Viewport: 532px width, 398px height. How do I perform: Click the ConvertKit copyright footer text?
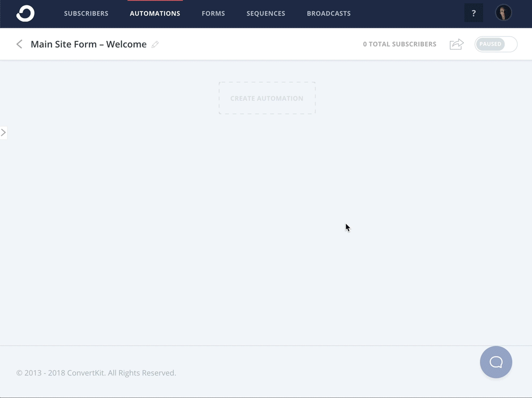pyautogui.click(x=96, y=373)
